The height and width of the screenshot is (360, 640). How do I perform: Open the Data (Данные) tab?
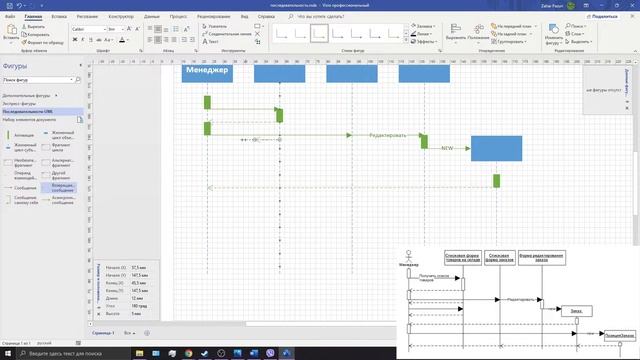pyautogui.click(x=151, y=16)
